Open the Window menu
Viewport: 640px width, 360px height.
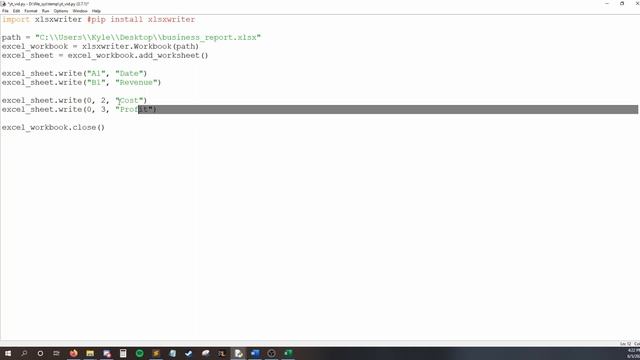pos(80,11)
